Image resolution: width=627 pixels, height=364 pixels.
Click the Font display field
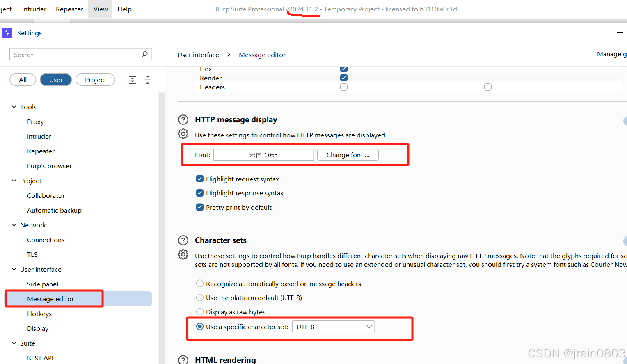point(264,155)
